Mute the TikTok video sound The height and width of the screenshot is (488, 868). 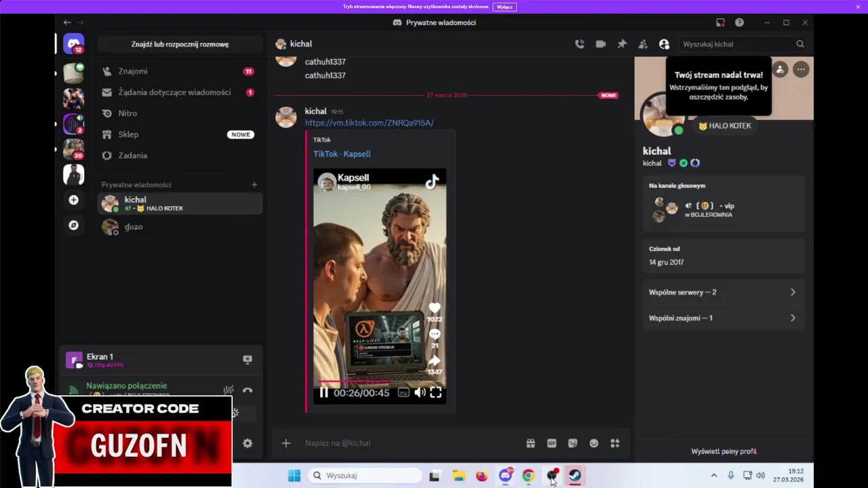pyautogui.click(x=420, y=392)
